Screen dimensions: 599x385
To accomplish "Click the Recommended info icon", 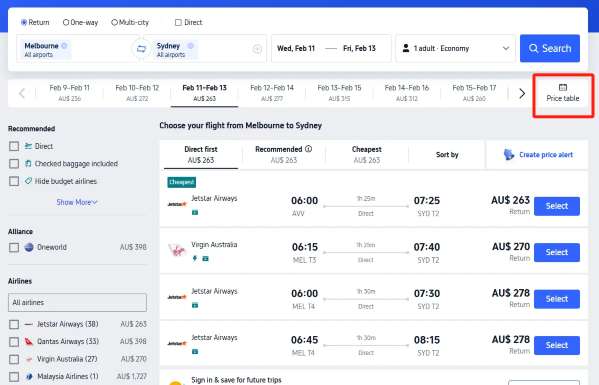I will pos(309,149).
